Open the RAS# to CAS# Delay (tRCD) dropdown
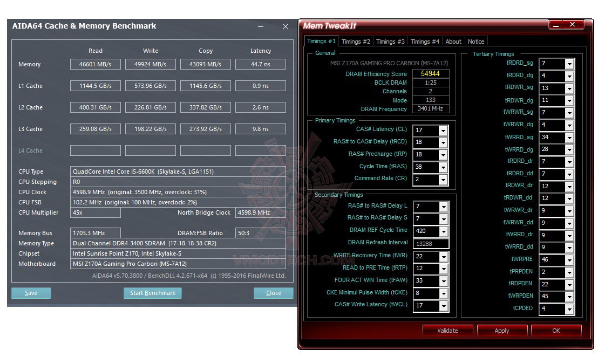Screen dimensions: 598x364 tap(443, 143)
